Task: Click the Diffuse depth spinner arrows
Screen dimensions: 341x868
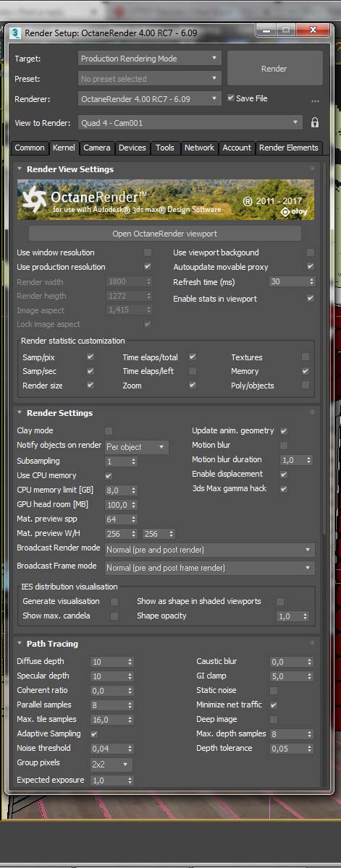Action: (x=130, y=662)
